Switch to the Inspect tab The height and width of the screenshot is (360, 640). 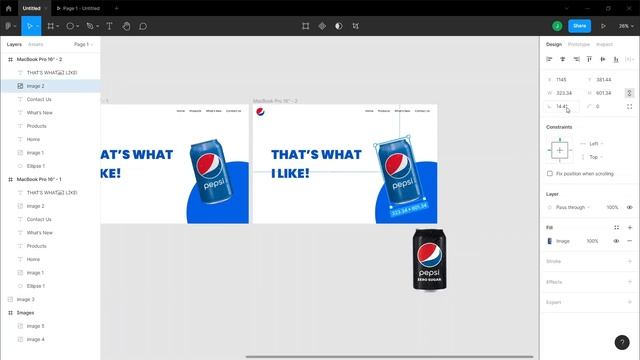pos(604,44)
